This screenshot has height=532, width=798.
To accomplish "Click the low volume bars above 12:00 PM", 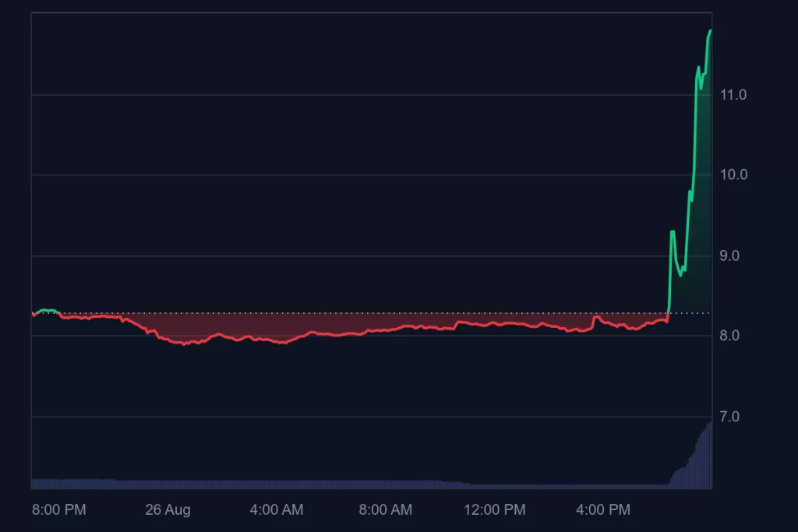I will click(x=495, y=485).
